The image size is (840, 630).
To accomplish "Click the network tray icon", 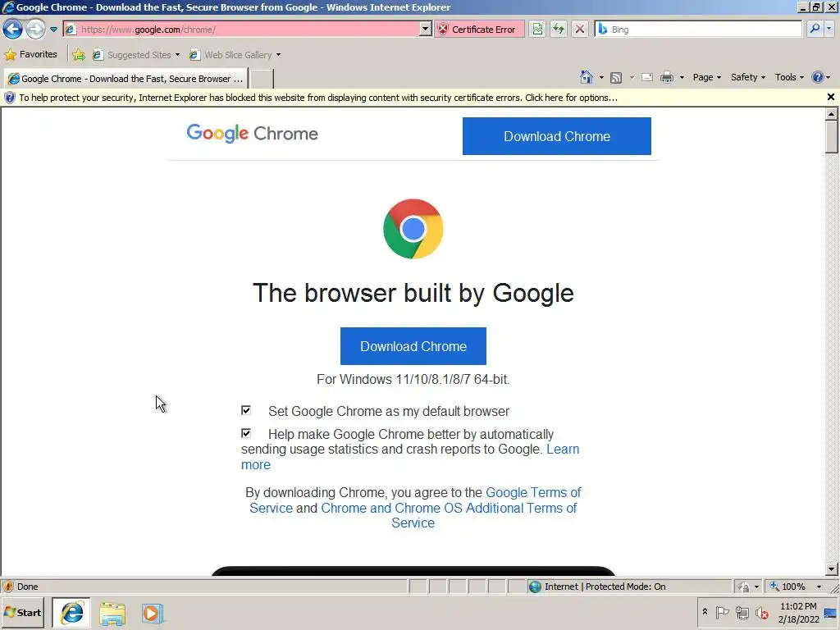I will pyautogui.click(x=742, y=612).
